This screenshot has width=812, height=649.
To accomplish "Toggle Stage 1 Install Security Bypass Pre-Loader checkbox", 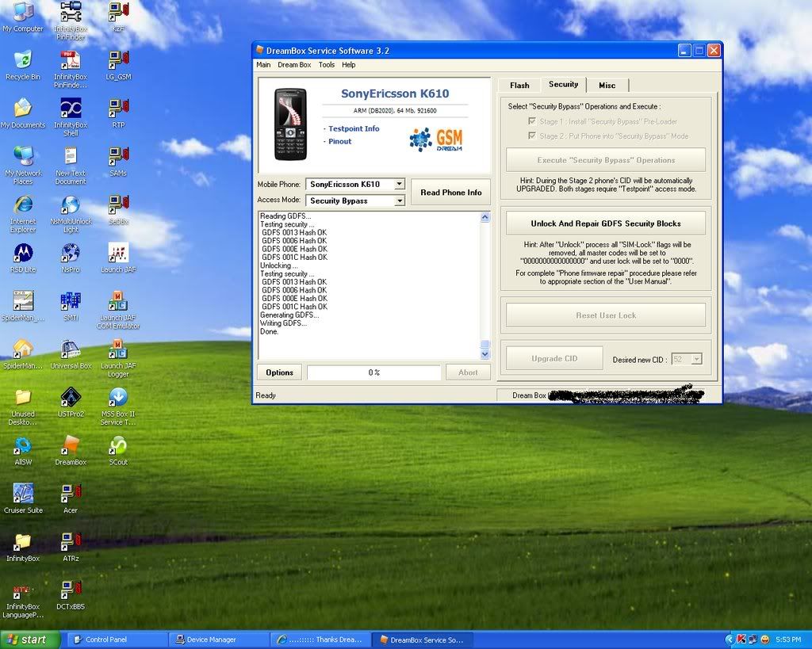I will (532, 121).
